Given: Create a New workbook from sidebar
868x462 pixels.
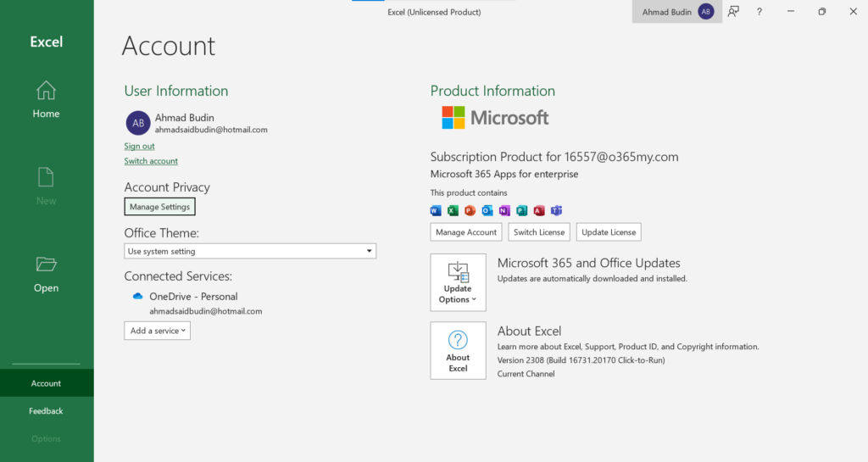Looking at the screenshot, I should click(46, 186).
